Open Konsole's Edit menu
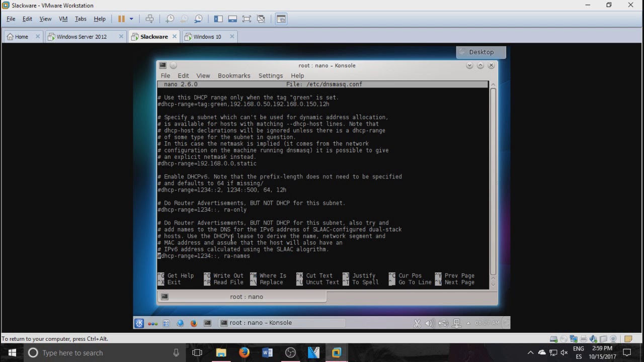Image resolution: width=644 pixels, height=362 pixels. click(x=183, y=75)
